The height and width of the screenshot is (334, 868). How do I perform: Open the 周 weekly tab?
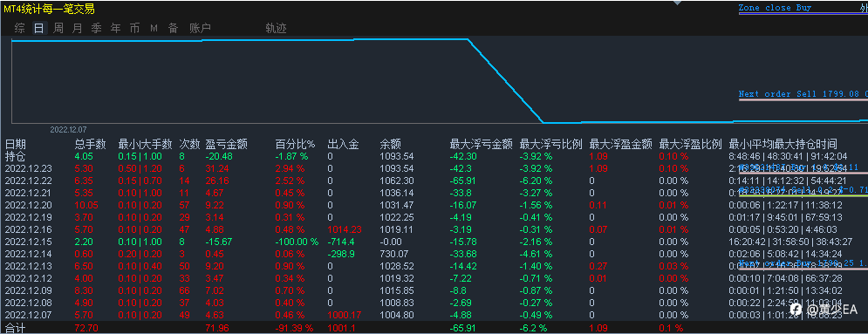pos(58,28)
